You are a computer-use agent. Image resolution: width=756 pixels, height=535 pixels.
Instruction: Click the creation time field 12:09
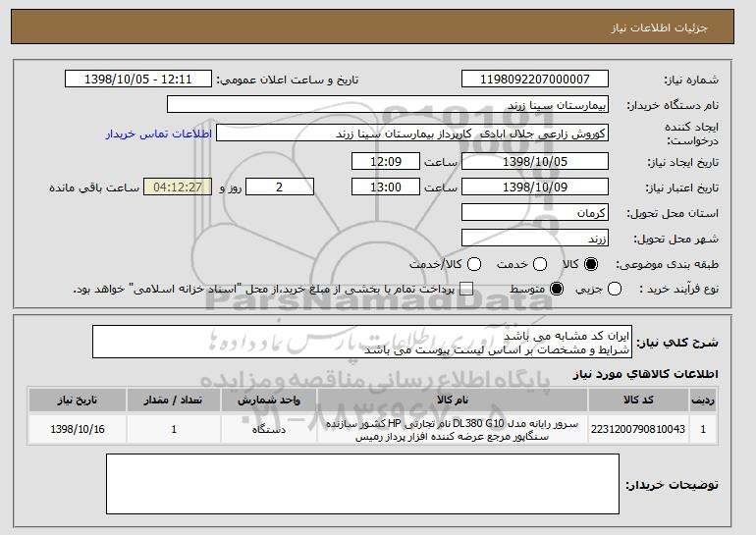pos(386,161)
